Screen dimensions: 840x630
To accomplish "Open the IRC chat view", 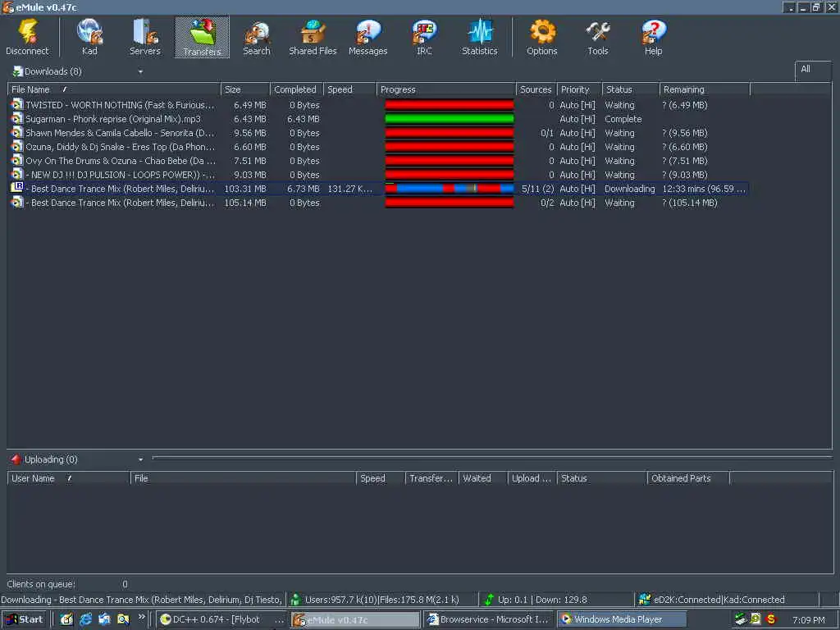I will pos(424,37).
